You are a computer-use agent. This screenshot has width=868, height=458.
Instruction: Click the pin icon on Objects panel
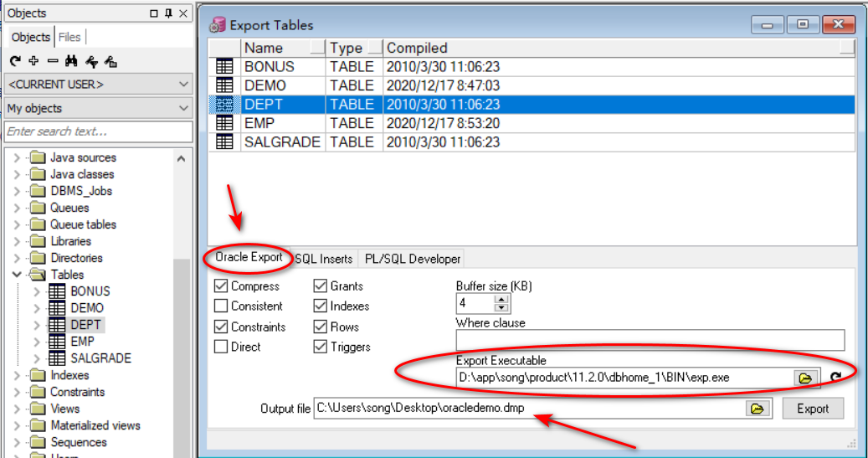click(169, 13)
